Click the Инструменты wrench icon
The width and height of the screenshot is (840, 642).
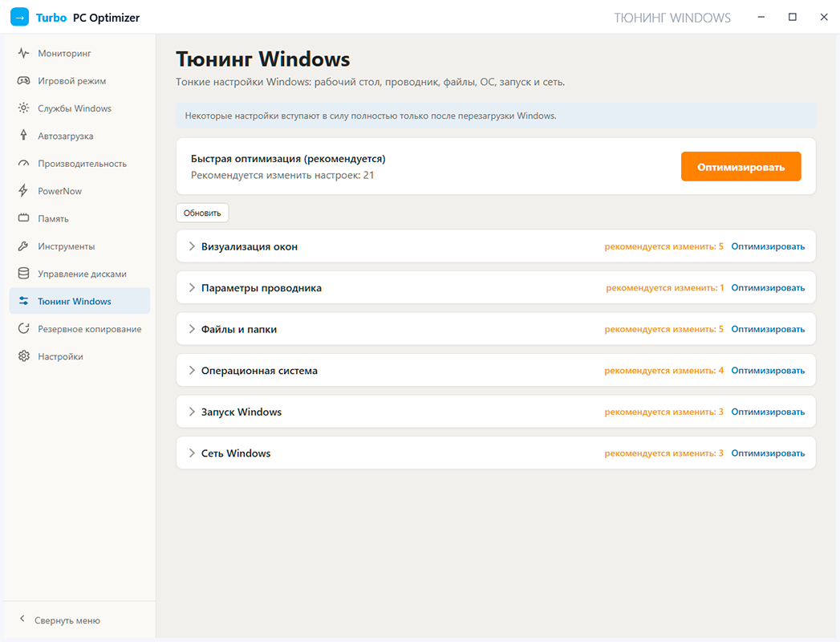[23, 246]
